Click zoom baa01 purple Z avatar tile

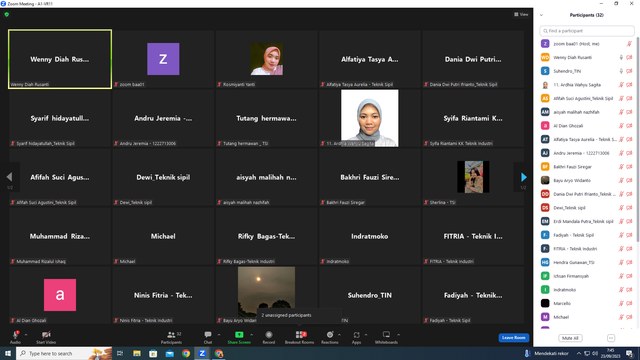[163, 59]
